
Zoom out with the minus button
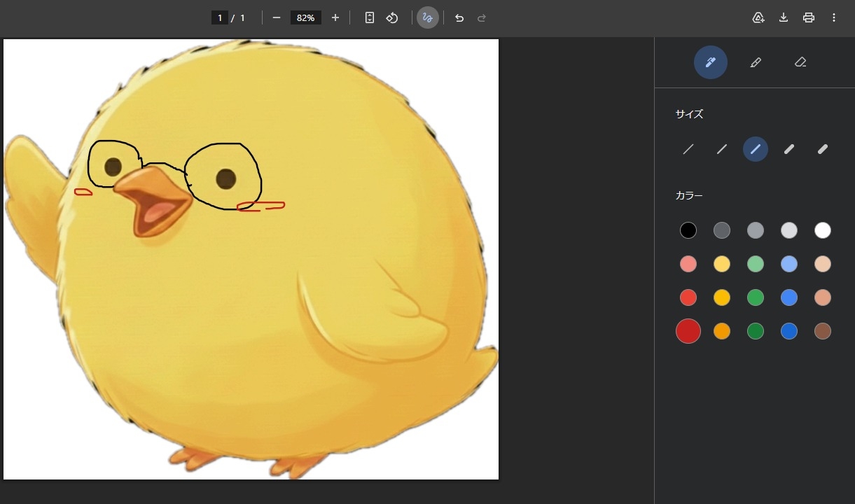tap(277, 17)
